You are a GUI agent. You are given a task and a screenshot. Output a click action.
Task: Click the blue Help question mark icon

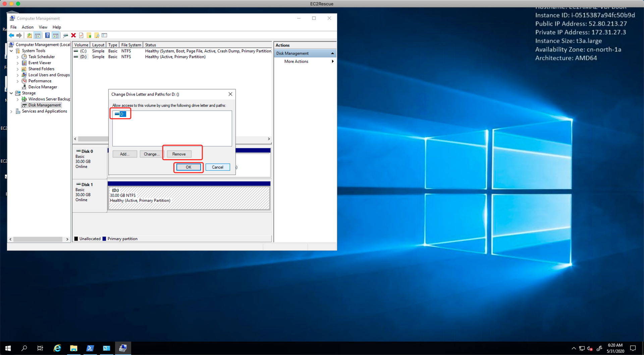pos(47,35)
